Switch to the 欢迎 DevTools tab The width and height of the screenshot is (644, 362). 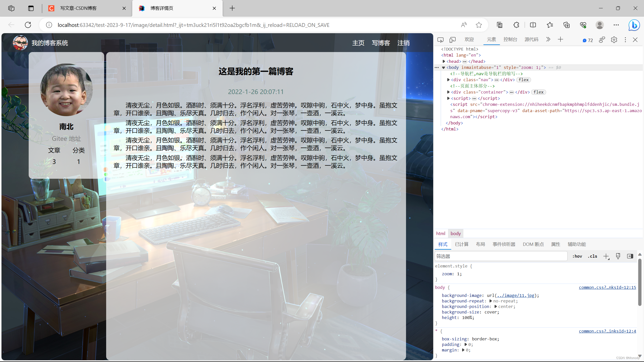pyautogui.click(x=469, y=39)
